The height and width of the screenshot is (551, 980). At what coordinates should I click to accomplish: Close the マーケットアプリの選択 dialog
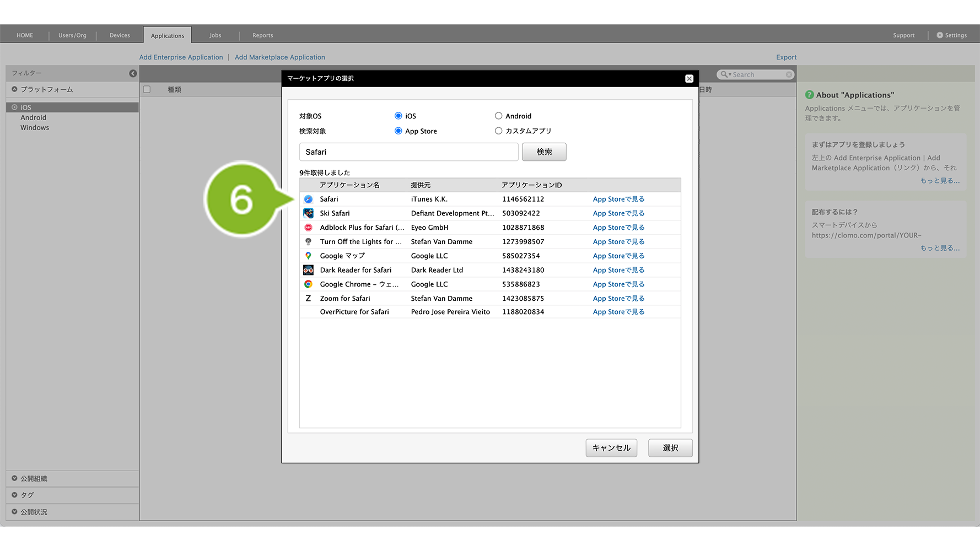[x=689, y=79]
